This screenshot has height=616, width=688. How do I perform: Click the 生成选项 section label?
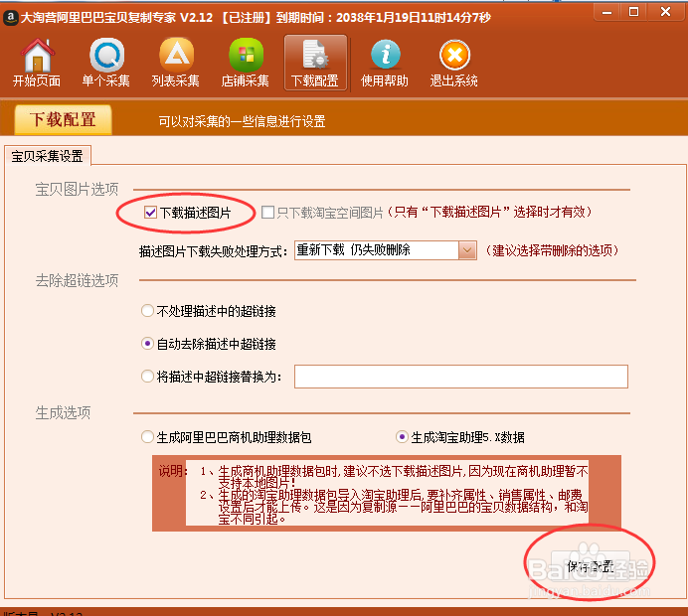(x=63, y=412)
